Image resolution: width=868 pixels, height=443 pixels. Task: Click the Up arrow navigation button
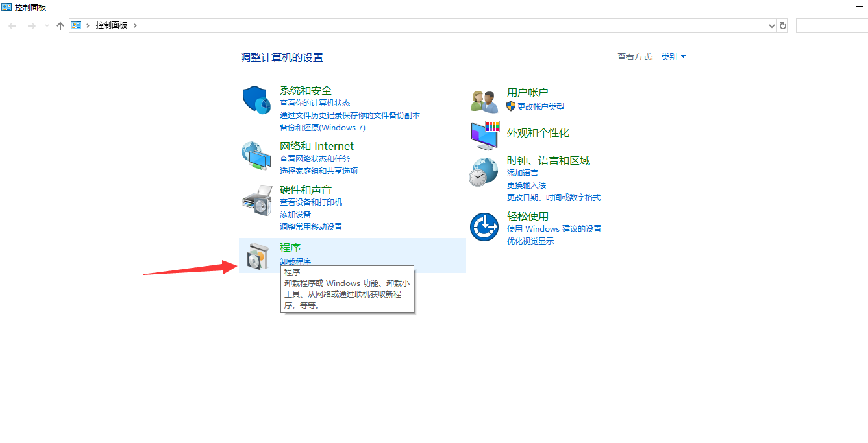point(60,25)
